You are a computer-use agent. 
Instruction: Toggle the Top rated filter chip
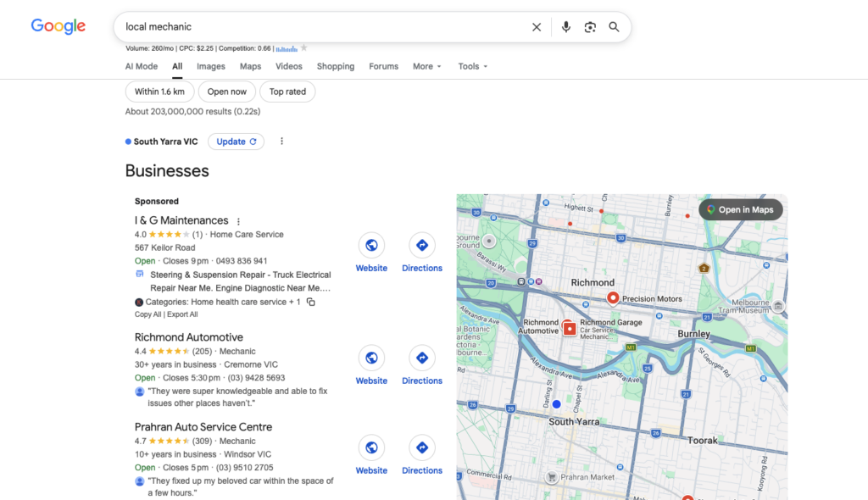coord(287,92)
